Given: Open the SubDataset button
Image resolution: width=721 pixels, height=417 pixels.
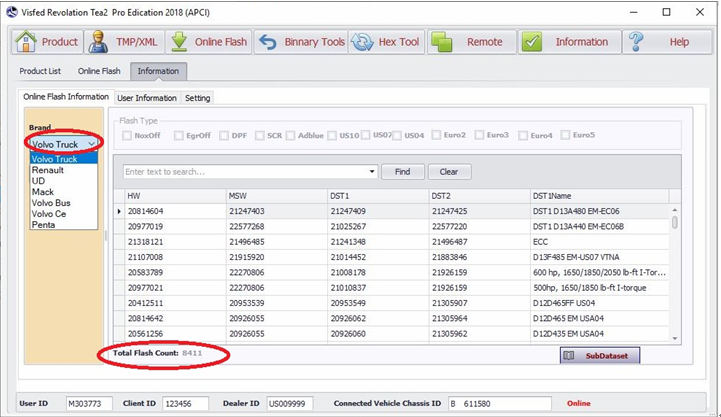Looking at the screenshot, I should click(600, 355).
